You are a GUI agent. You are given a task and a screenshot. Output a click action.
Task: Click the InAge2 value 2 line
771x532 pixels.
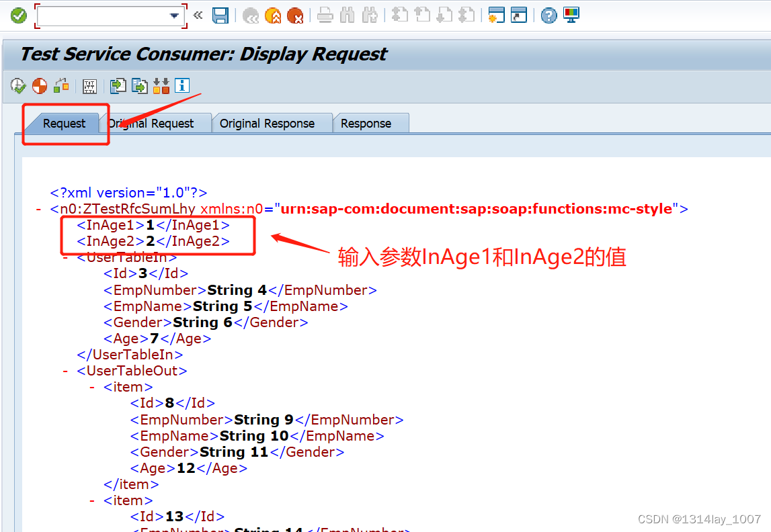pyautogui.click(x=153, y=241)
